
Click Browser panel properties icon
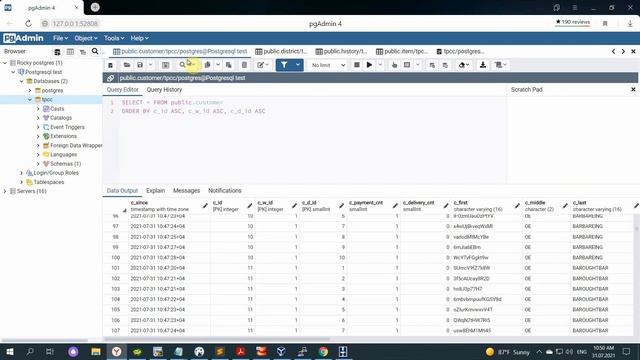pos(58,52)
